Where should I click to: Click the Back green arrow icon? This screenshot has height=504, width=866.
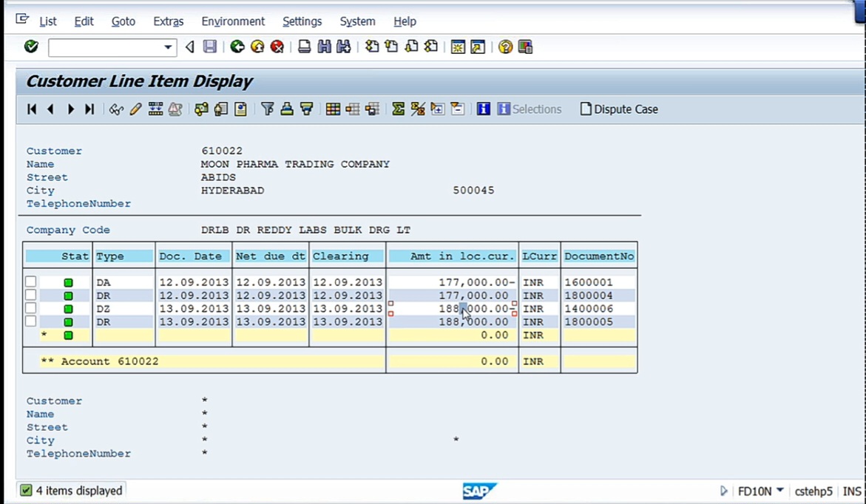tap(237, 47)
